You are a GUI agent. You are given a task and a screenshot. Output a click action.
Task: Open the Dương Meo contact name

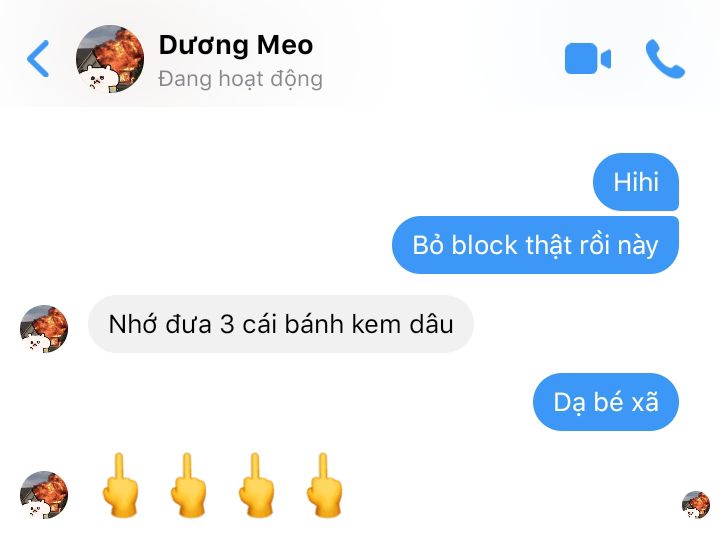[236, 45]
